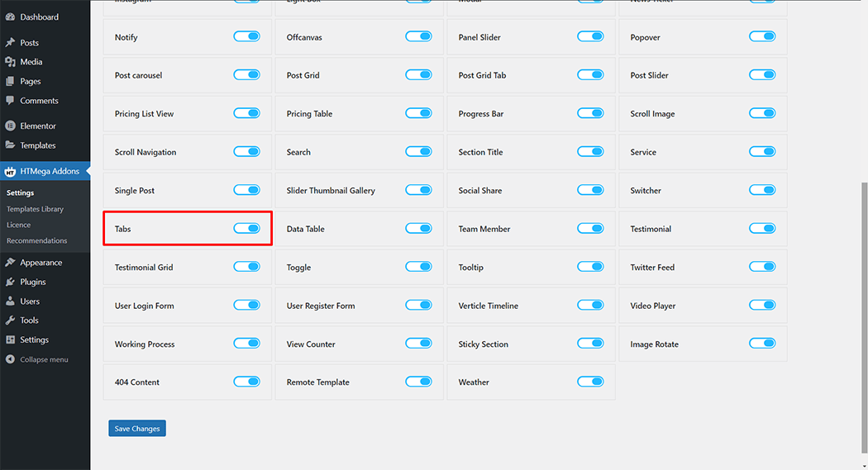868x470 pixels.
Task: Click the Section Title label
Action: point(480,152)
